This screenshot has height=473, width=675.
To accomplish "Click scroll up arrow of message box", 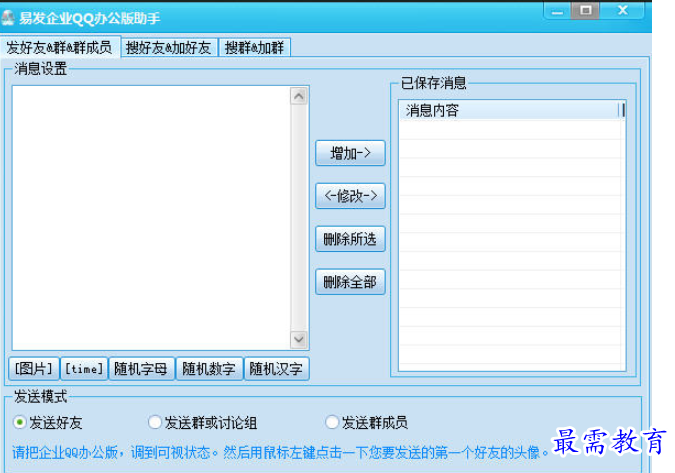I will click(299, 96).
